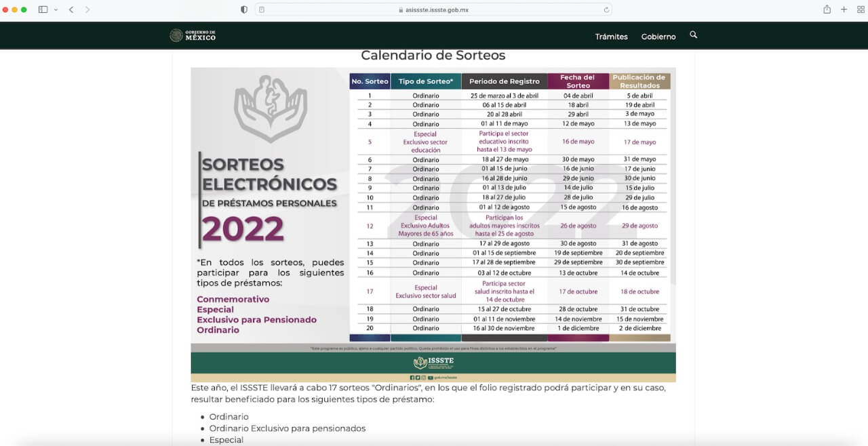This screenshot has width=868, height=446.
Task: Click the "19 de abril" results cell
Action: 639,105
